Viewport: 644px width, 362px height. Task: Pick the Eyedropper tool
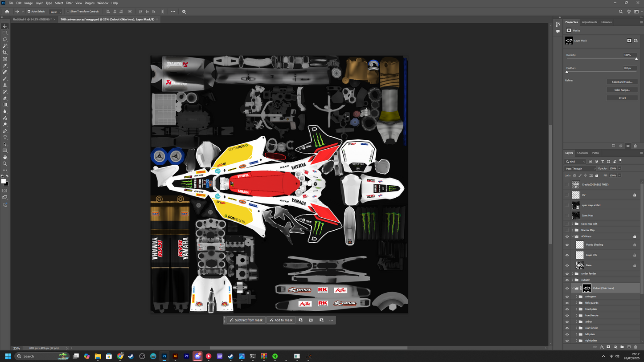pyautogui.click(x=5, y=65)
